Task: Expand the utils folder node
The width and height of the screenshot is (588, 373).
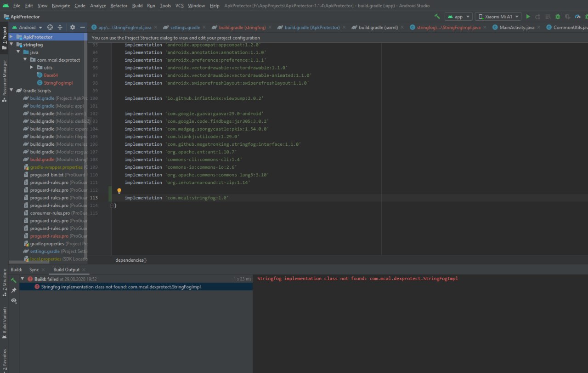Action: [33, 68]
